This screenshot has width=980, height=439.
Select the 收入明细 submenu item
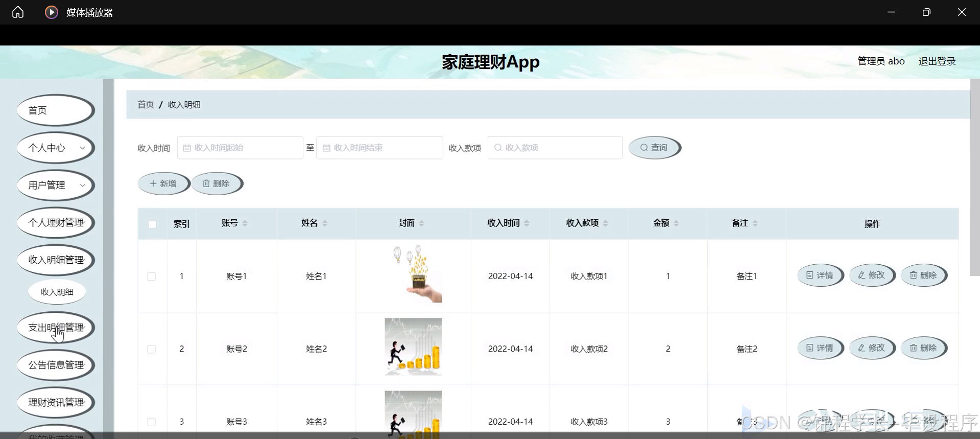(x=57, y=292)
